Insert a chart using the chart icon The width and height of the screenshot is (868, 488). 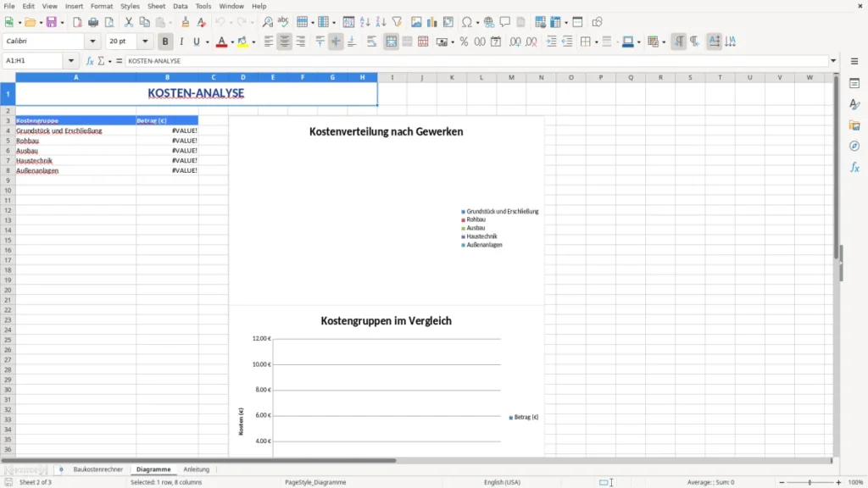(x=432, y=22)
